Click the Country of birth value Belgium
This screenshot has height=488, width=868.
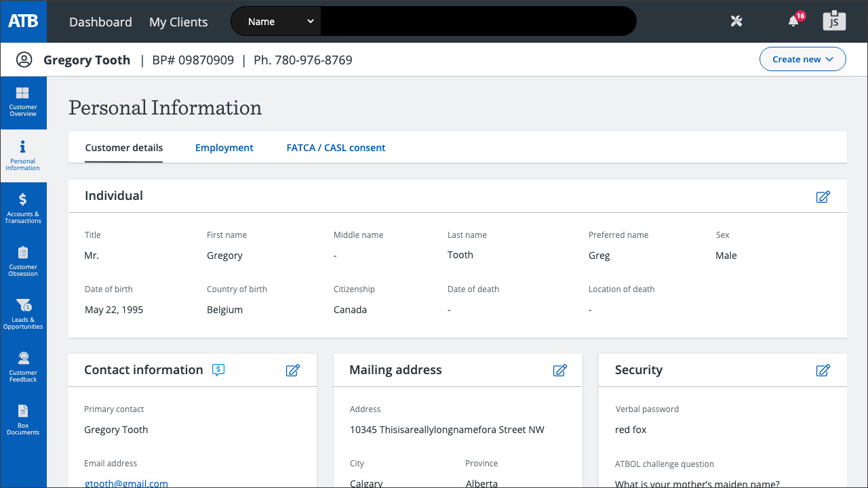[x=224, y=310]
